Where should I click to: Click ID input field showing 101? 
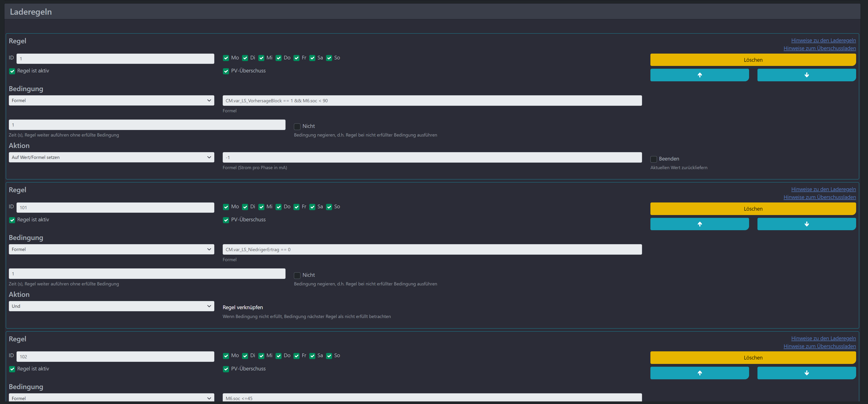(x=115, y=208)
